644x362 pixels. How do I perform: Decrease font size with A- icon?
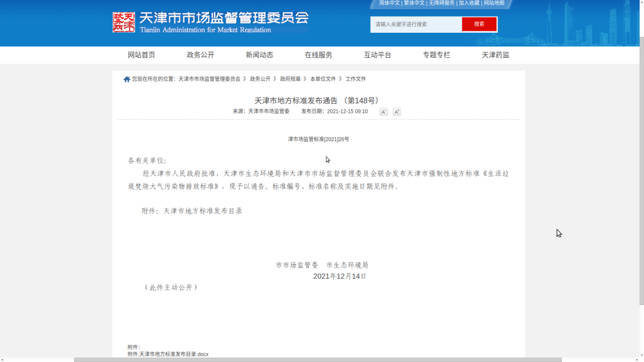[x=383, y=112]
